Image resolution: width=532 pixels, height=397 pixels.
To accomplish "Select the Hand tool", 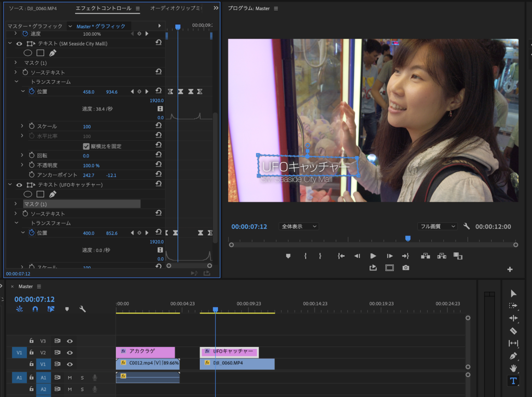I will pyautogui.click(x=513, y=368).
